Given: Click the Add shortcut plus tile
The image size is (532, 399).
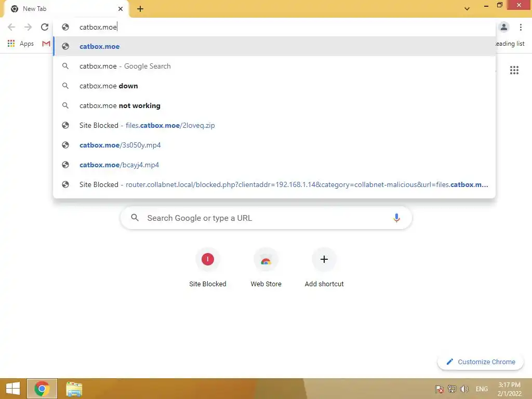Looking at the screenshot, I should click(x=324, y=268).
